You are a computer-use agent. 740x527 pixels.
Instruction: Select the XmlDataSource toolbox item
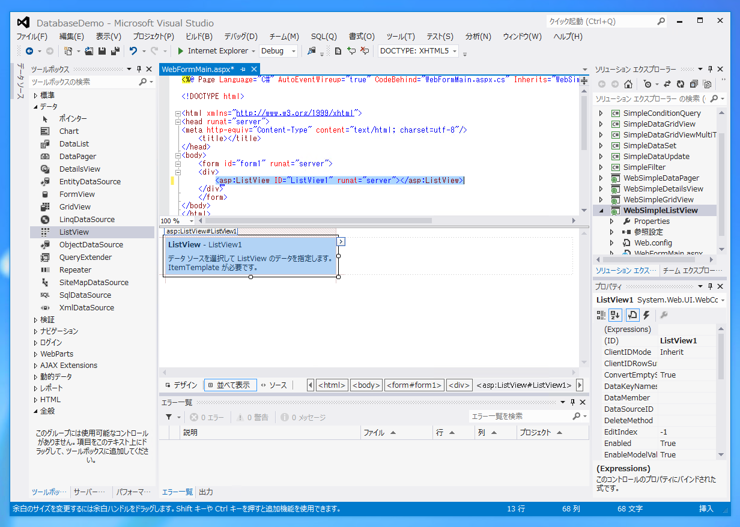tap(86, 308)
